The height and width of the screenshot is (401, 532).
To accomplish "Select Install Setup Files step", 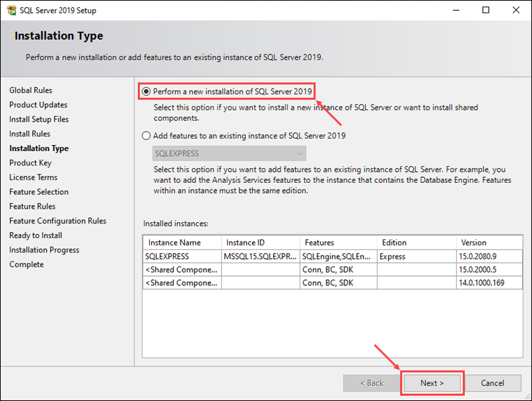I will [x=39, y=119].
